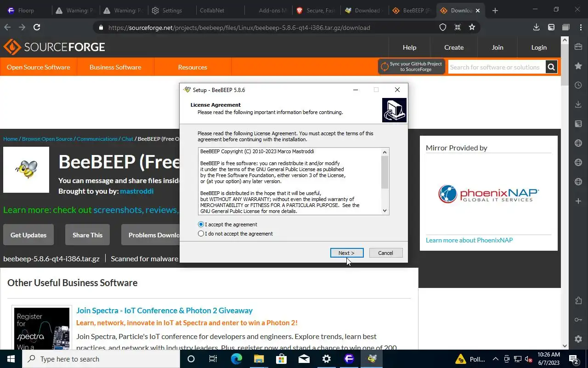Click the Communications breadcrumb link
The width and height of the screenshot is (588, 368).
pyautogui.click(x=97, y=139)
